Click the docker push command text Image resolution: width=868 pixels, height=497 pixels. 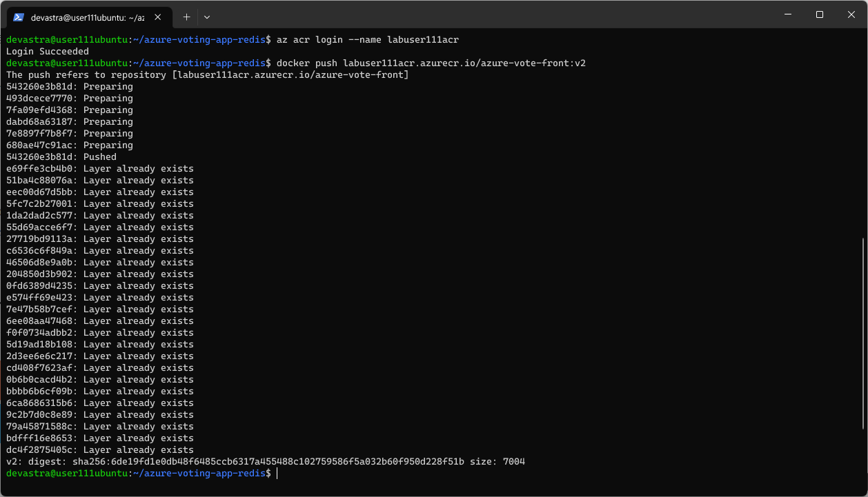431,63
